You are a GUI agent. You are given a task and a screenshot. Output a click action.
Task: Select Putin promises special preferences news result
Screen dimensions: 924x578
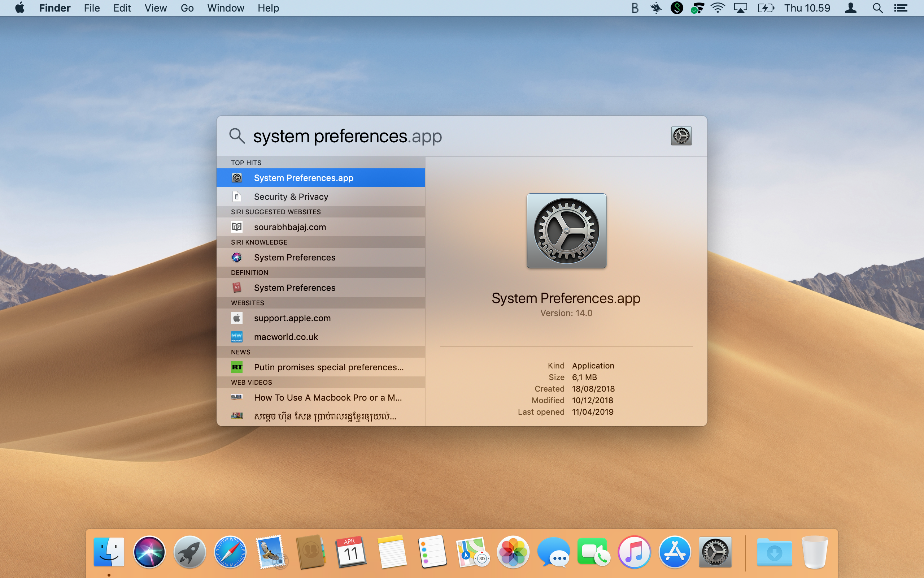click(x=321, y=367)
